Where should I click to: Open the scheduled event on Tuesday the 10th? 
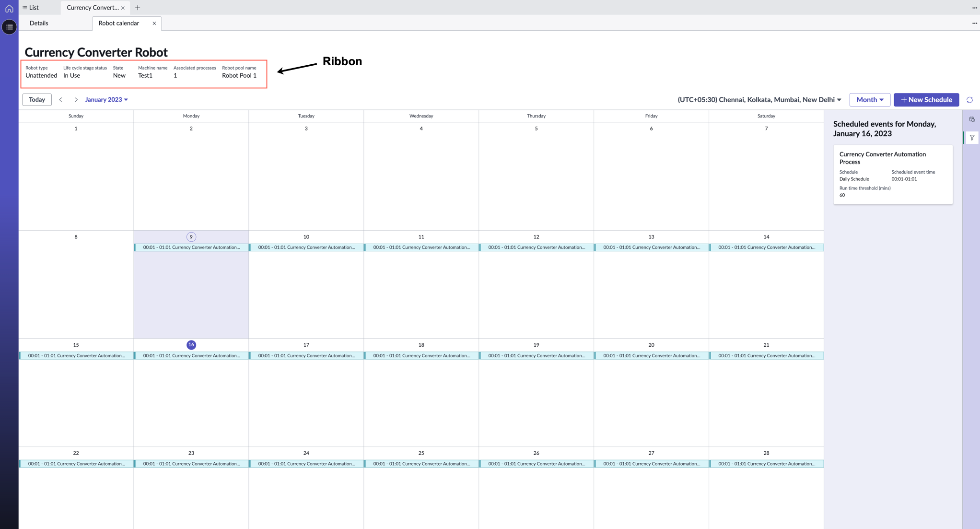(x=306, y=247)
